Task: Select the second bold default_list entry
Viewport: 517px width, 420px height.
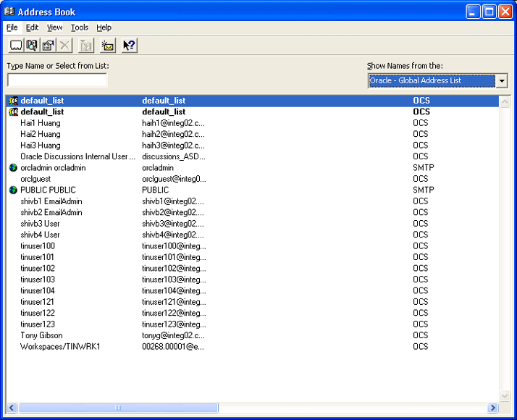Action: coord(42,112)
